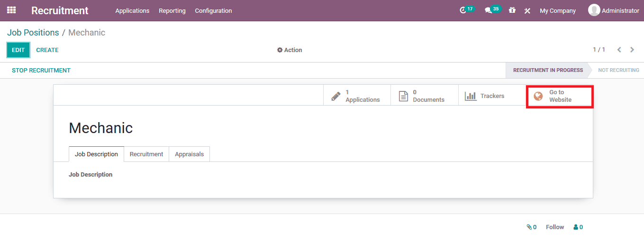Click the Recruitment app title
The width and height of the screenshot is (644, 241).
[60, 10]
